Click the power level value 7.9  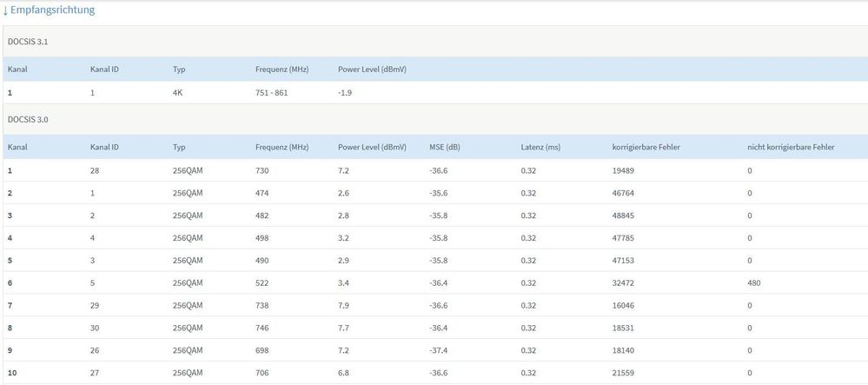pos(344,305)
